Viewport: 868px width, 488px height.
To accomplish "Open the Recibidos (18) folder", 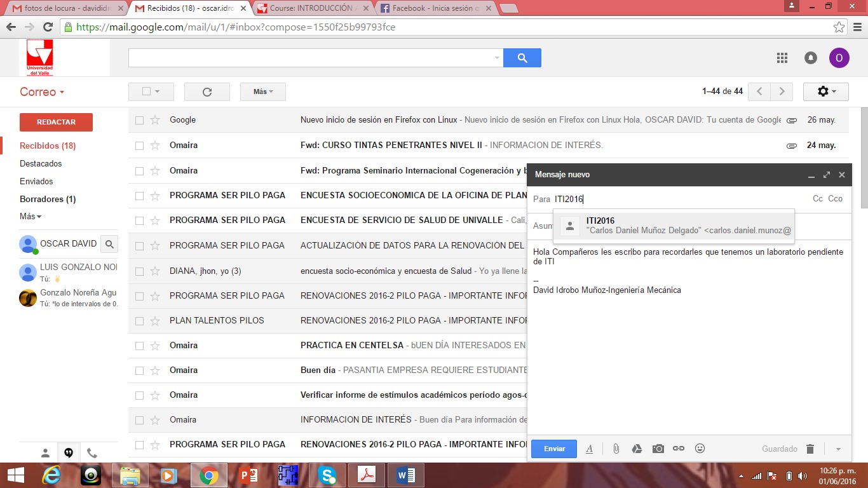I will point(48,146).
